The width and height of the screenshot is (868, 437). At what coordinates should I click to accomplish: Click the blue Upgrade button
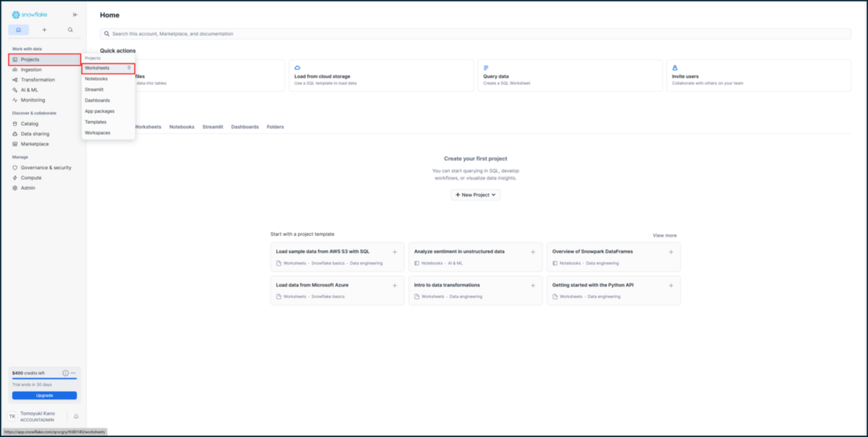[44, 396]
